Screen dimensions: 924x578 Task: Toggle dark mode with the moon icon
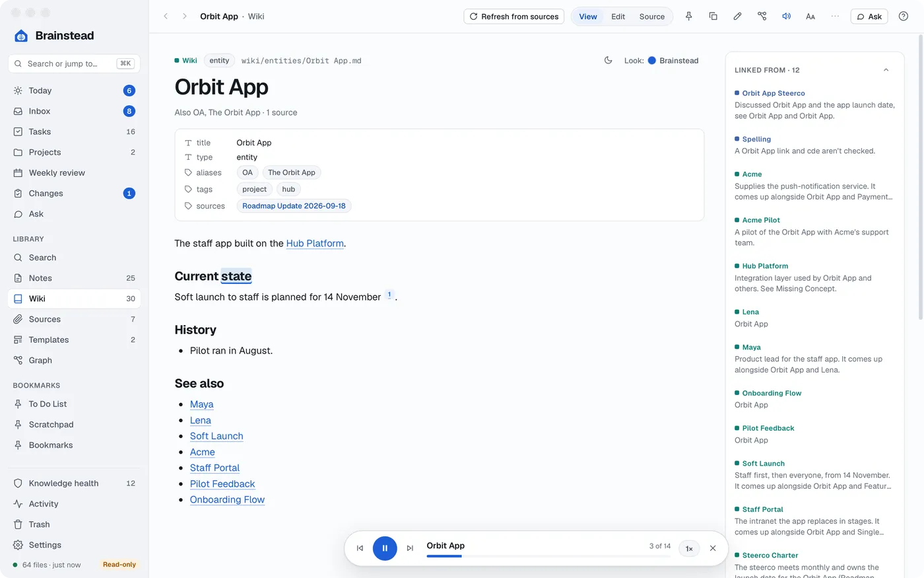click(609, 60)
